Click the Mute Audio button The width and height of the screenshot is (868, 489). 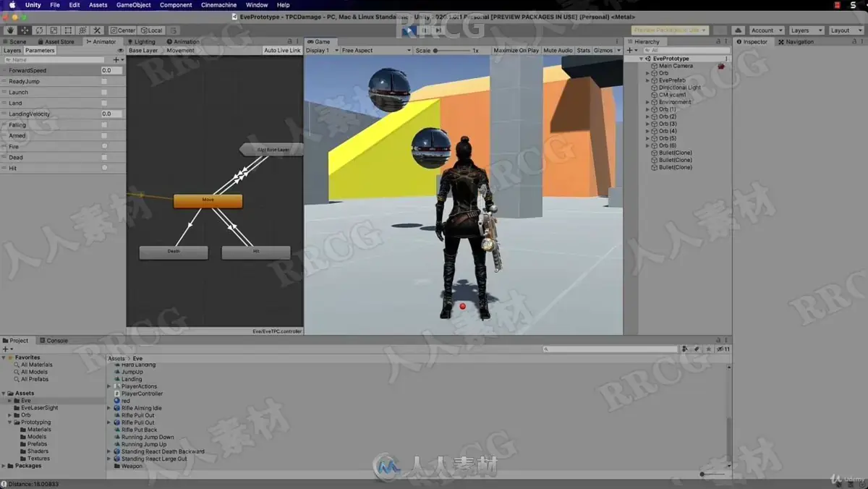pos(558,51)
